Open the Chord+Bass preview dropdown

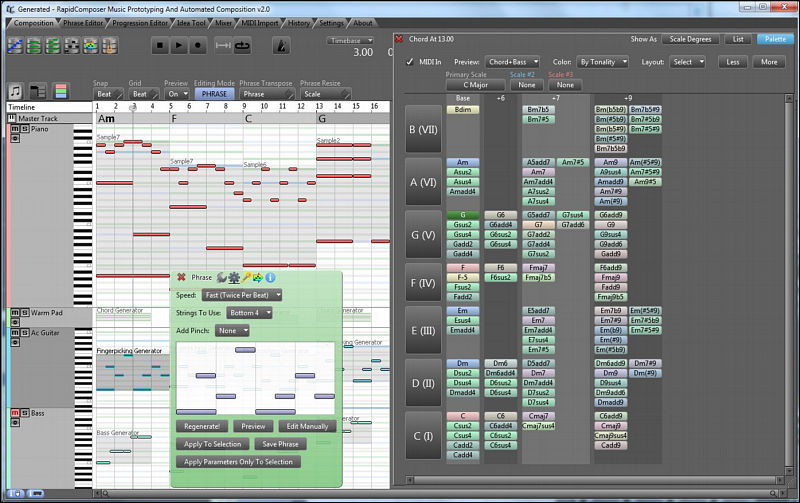coord(512,62)
